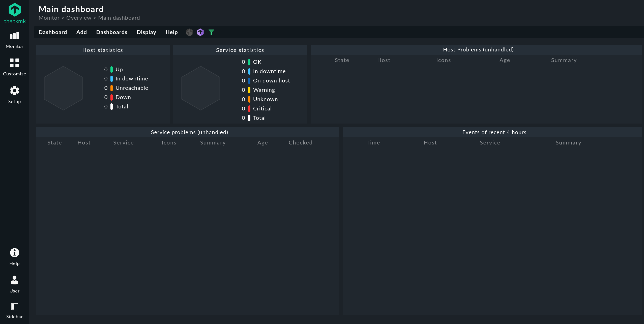Open the Display menu

(x=146, y=32)
